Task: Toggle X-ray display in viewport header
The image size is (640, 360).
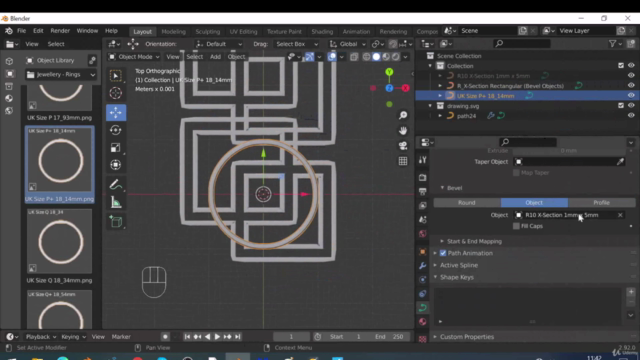Action: coord(354,57)
